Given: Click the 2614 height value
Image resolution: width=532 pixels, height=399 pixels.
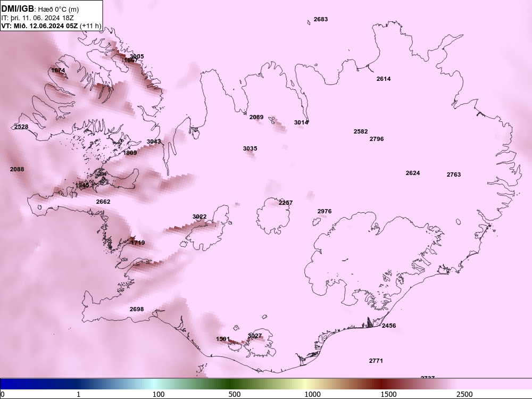Looking at the screenshot, I should (384, 79).
